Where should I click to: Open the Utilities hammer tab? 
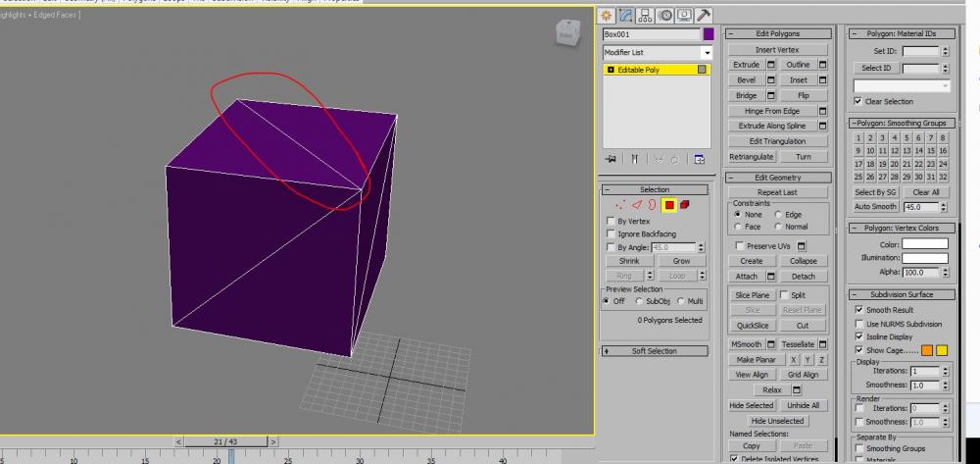[x=703, y=15]
